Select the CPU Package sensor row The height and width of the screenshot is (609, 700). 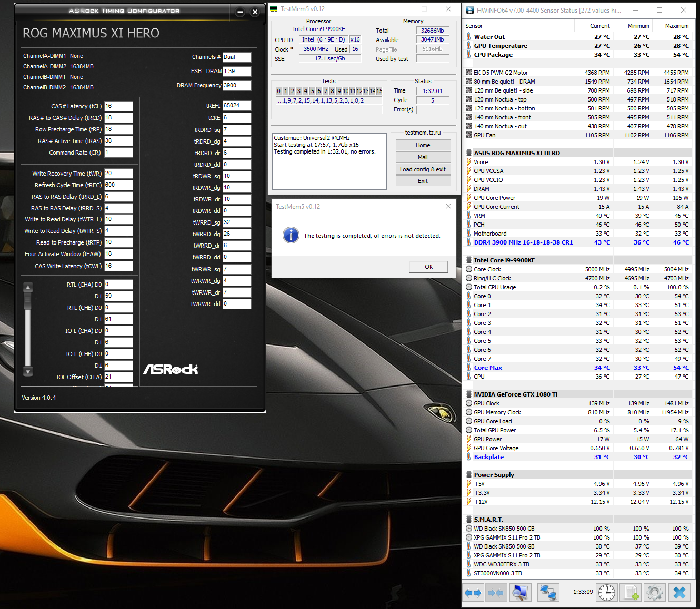[x=577, y=55]
